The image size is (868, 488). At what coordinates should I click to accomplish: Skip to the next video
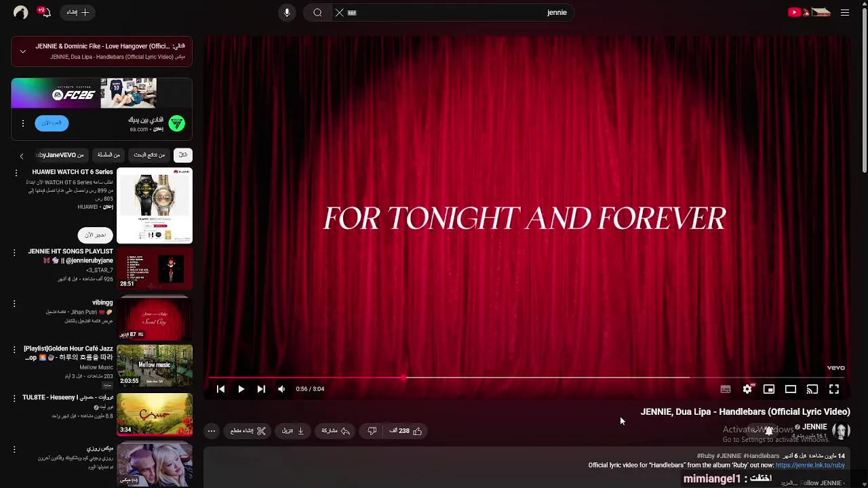261,389
